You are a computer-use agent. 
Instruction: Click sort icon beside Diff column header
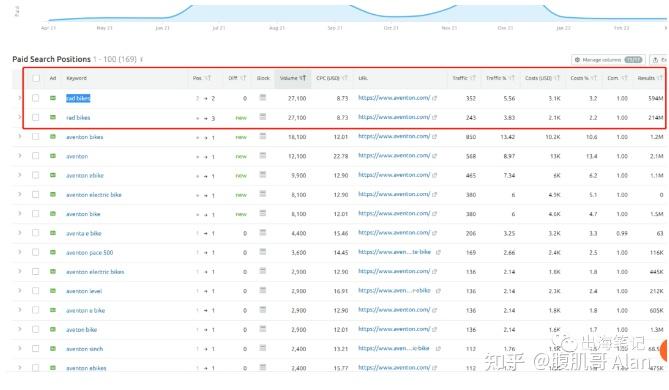[243, 78]
